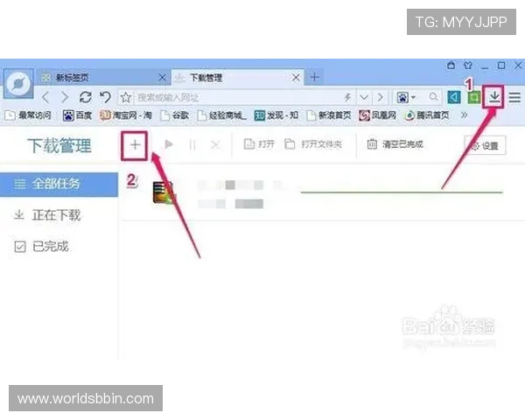Start download with the play button

point(169,144)
